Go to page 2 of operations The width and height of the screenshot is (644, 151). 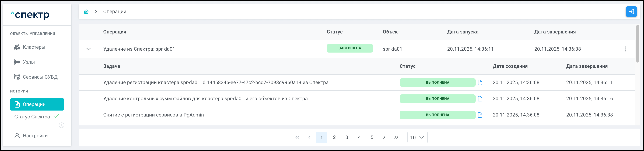coord(334,137)
